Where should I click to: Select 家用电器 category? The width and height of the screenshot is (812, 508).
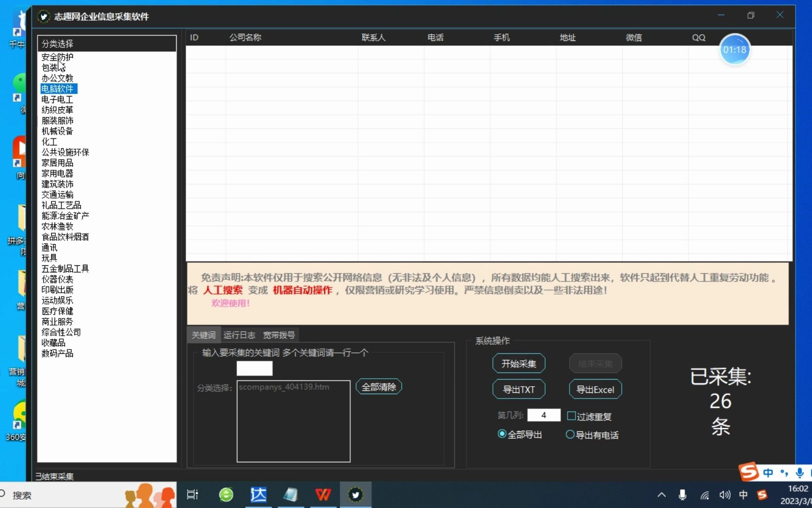click(57, 173)
